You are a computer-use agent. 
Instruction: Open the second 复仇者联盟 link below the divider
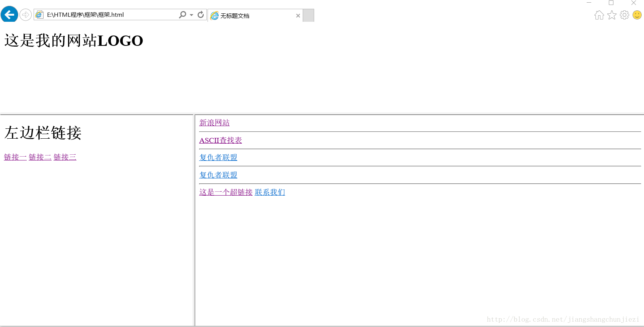click(218, 175)
